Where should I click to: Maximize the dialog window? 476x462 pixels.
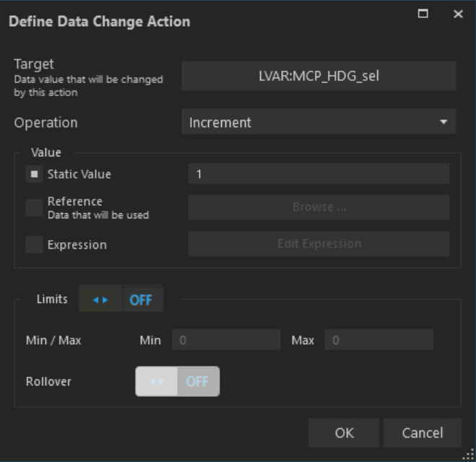point(423,14)
